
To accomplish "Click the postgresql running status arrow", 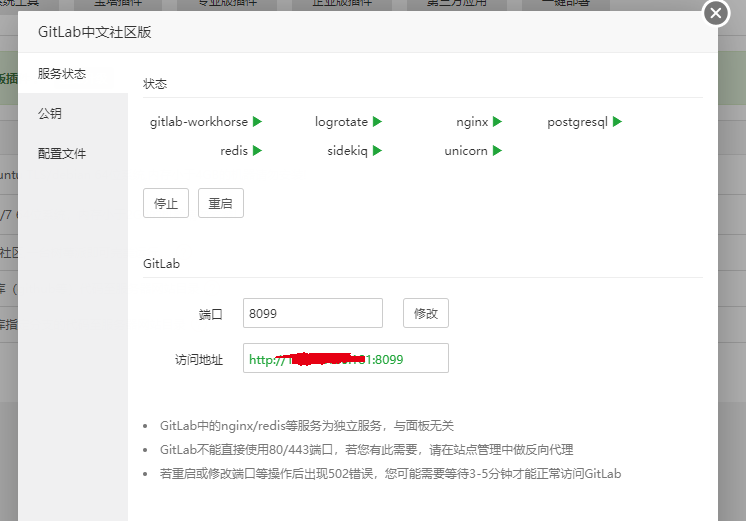I will 617,122.
